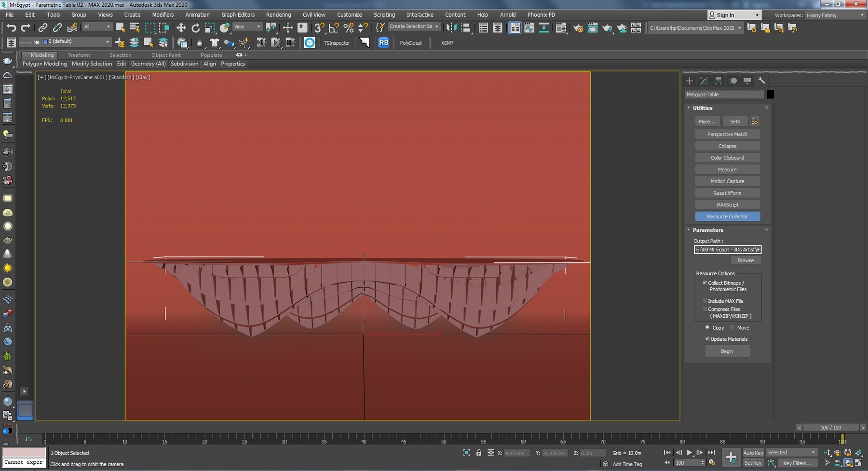Screen dimensions: 868x471
Task: Open the Material Editor icon
Action: point(561,27)
